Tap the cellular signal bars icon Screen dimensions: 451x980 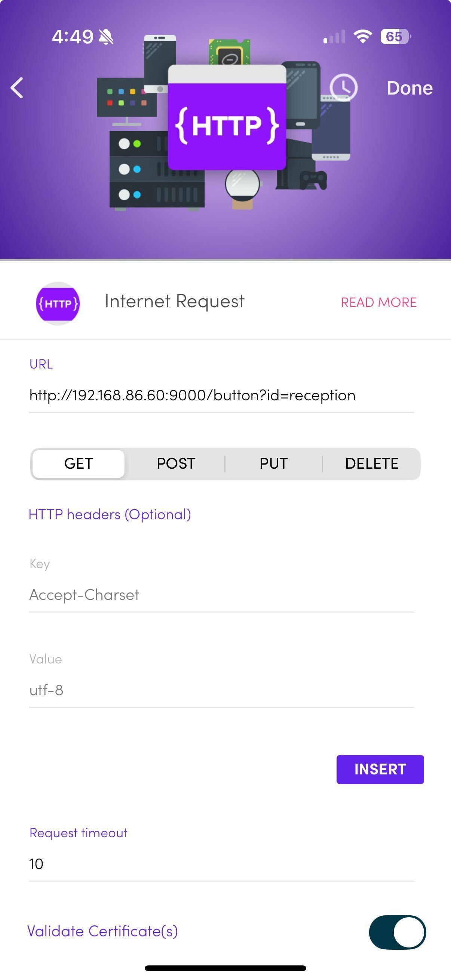click(x=334, y=37)
